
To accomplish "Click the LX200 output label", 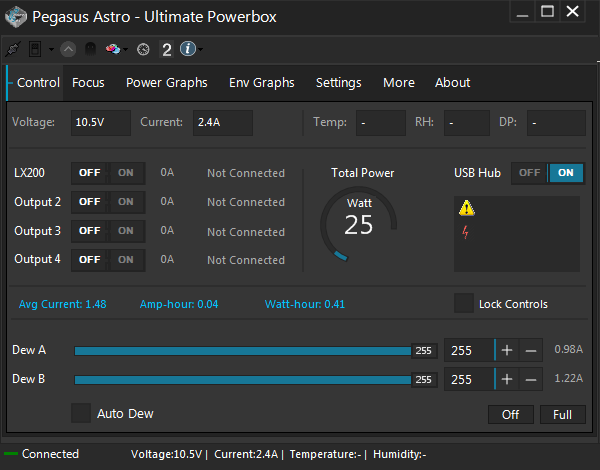I will tap(29, 173).
